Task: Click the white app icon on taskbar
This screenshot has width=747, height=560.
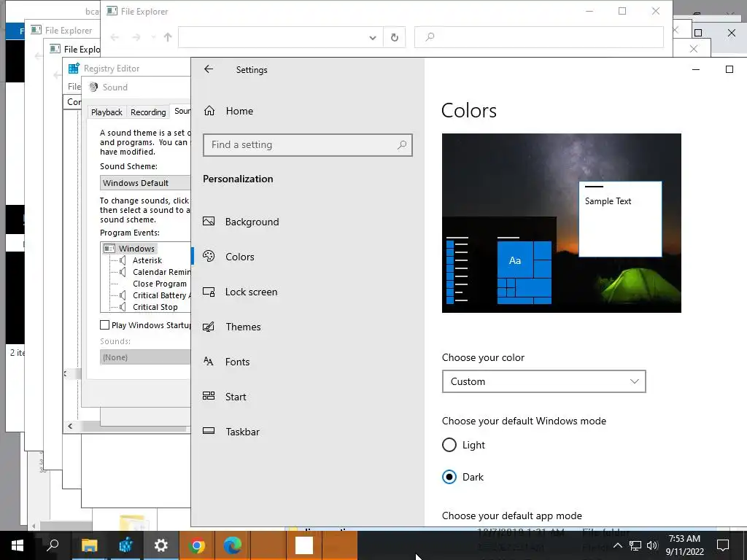Action: (304, 545)
